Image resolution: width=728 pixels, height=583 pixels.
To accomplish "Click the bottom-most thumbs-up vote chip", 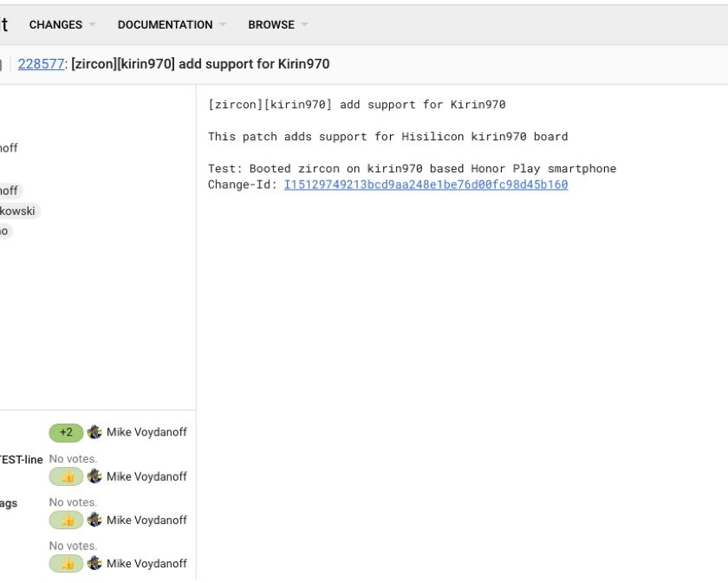I will coord(67,563).
